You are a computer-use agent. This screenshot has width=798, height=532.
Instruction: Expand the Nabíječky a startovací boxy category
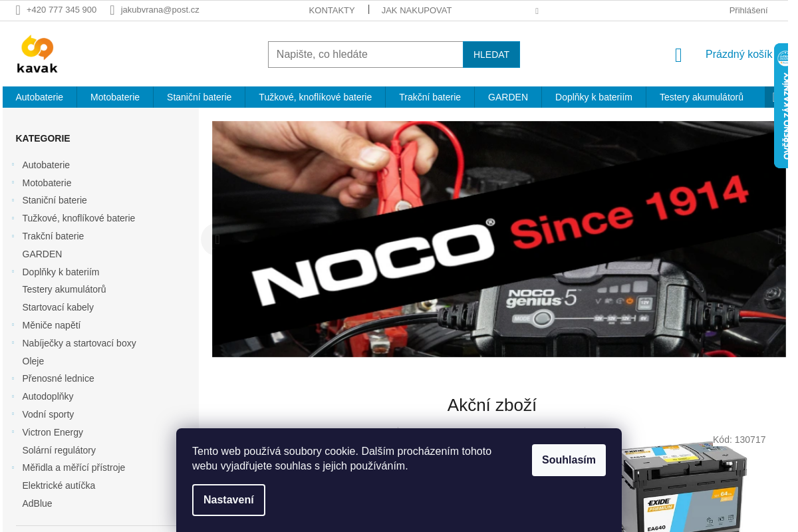(13, 342)
